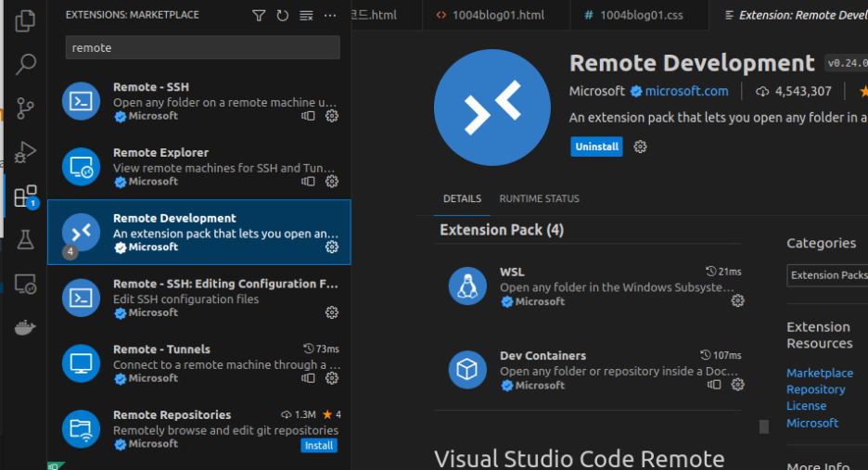Select the Remote - Tunnels extension entry
Image resolution: width=868 pixels, height=470 pixels.
[x=199, y=363]
